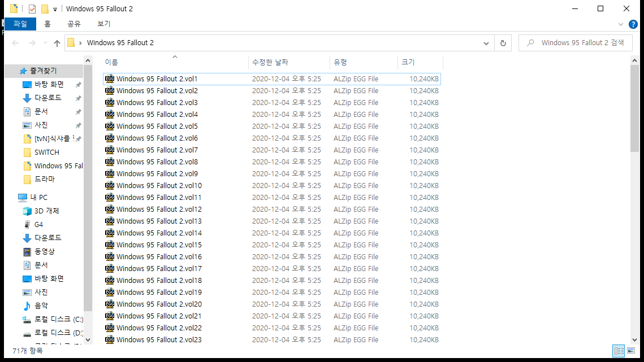
Task: Go forward with the forward arrow
Action: [32, 43]
